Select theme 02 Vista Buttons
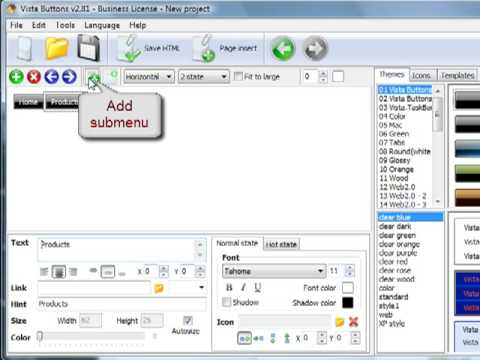The image size is (480, 360). pos(405,99)
